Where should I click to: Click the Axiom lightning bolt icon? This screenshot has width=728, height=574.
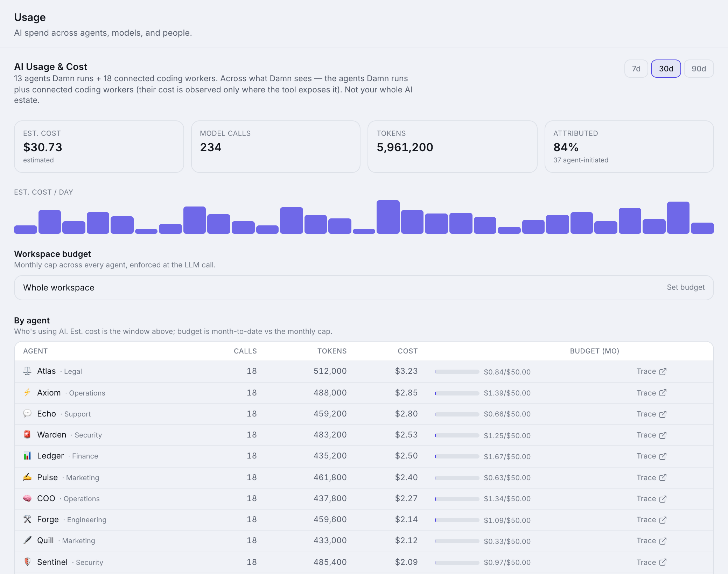[x=27, y=392]
